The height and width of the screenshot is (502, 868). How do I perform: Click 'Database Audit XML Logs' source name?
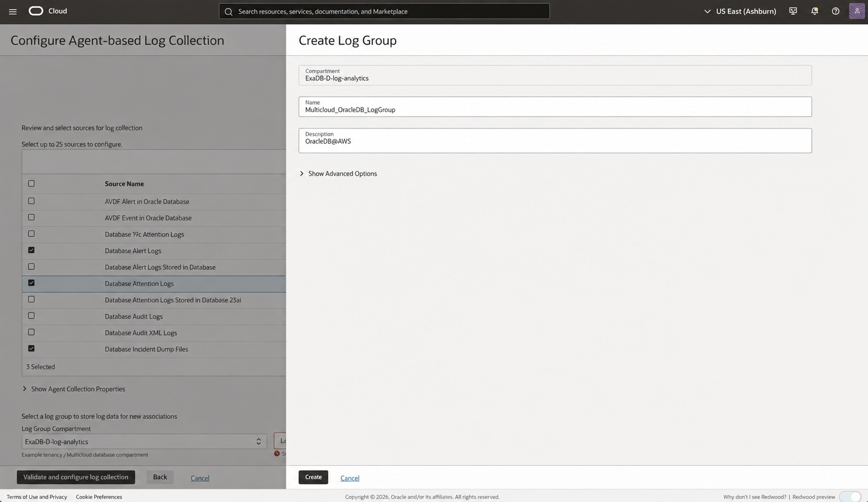tap(141, 333)
